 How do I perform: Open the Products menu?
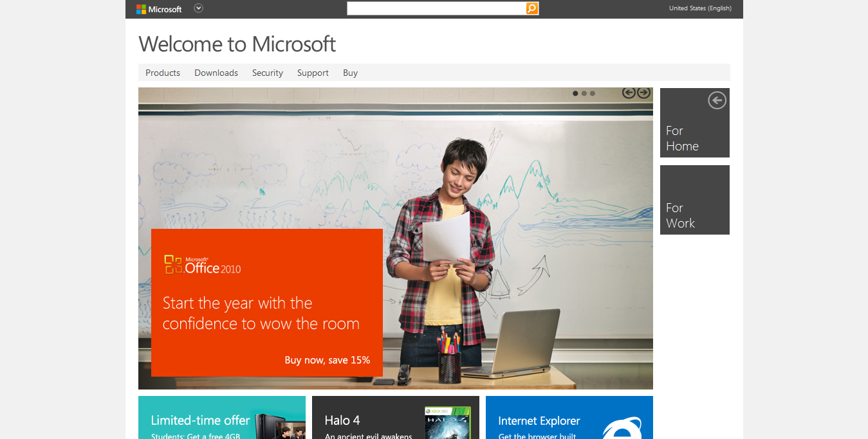[x=162, y=73]
